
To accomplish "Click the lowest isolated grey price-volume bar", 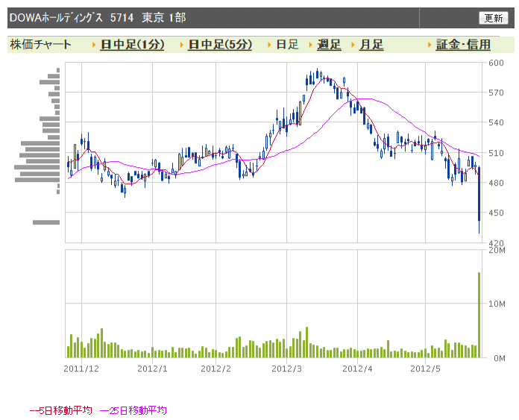I will pyautogui.click(x=46, y=222).
